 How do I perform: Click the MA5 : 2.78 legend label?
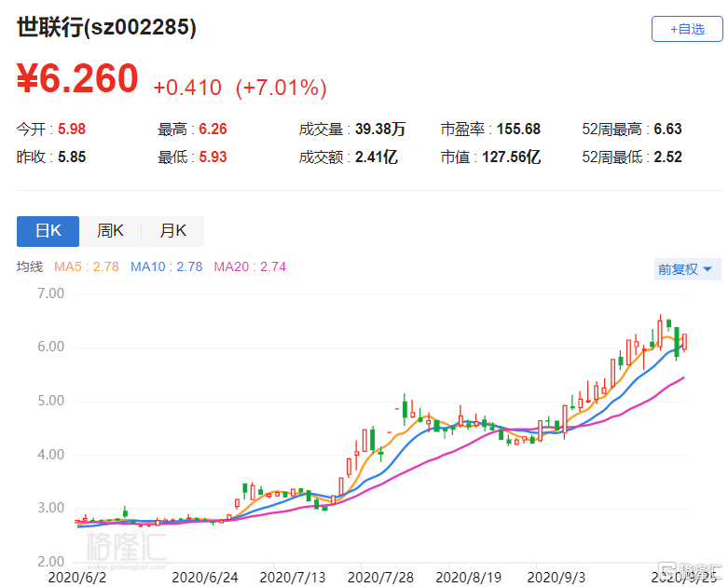click(x=87, y=266)
